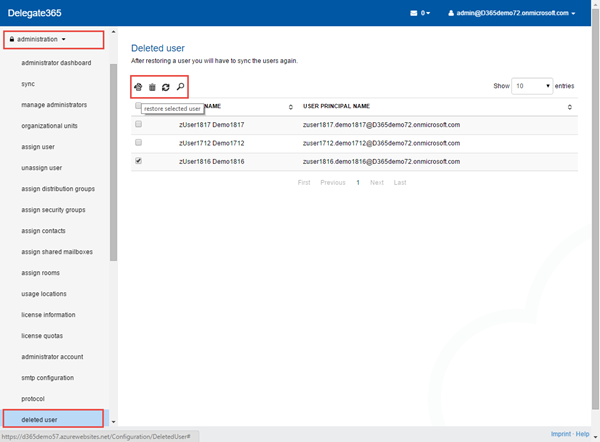This screenshot has height=442, width=600.
Task: Select manage administrators in sidebar
Action: pos(54,104)
